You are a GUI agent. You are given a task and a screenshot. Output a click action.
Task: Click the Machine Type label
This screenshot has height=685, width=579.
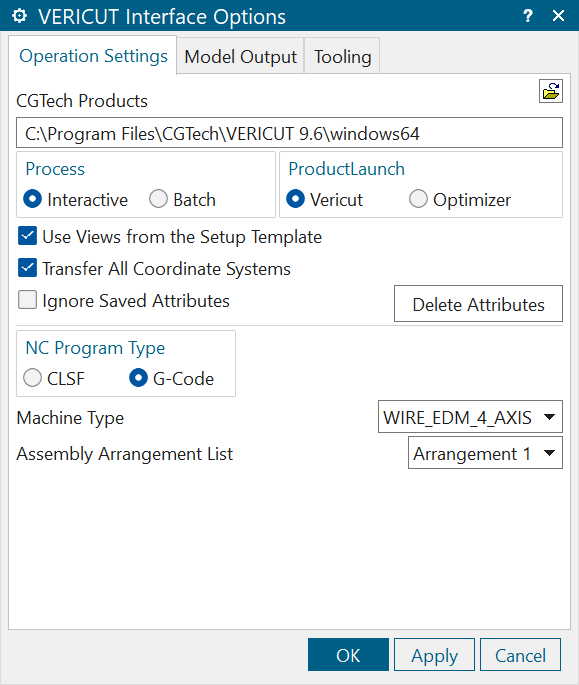(x=70, y=418)
